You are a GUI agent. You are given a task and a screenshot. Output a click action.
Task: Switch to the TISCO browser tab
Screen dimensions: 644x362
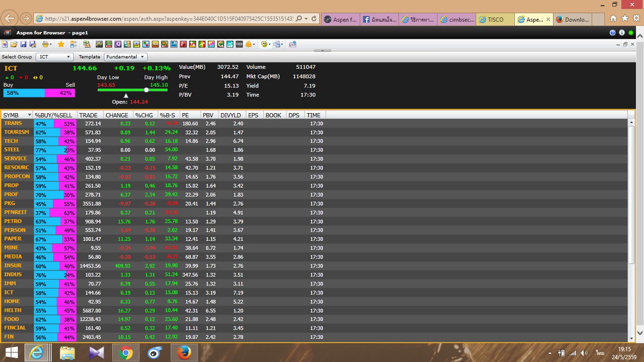click(496, 20)
